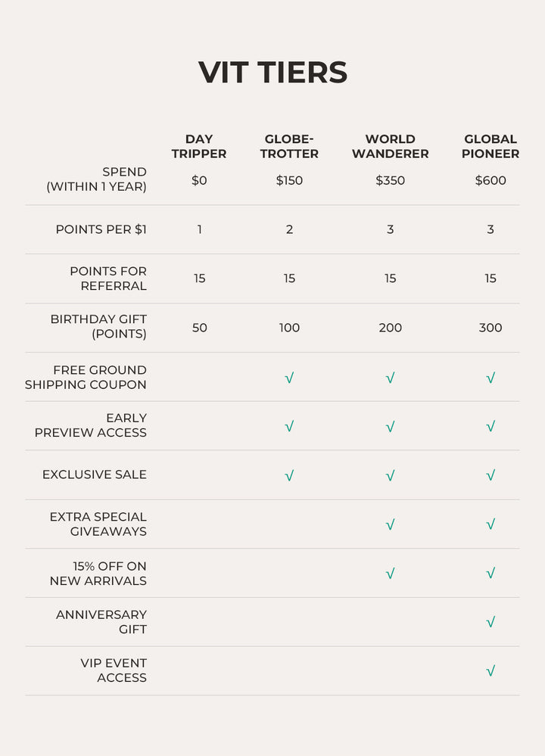
Task: Click the Birthday Gift (Points) row label
Action: click(98, 326)
